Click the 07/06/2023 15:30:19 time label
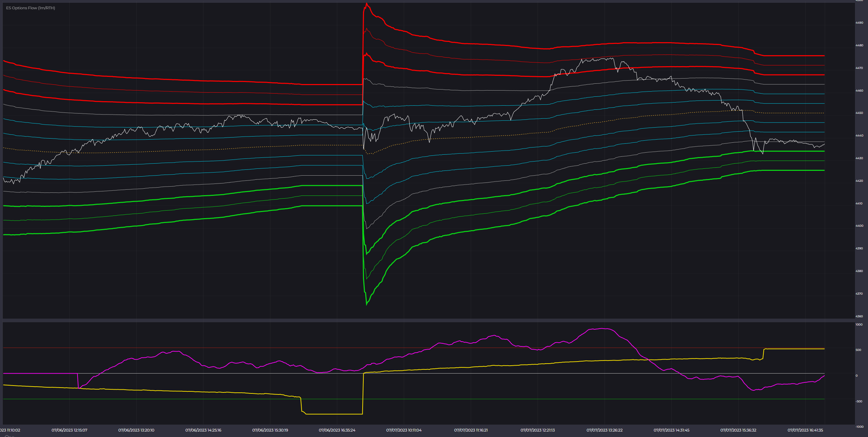Screen dimensions: 868x437 tap(270, 430)
